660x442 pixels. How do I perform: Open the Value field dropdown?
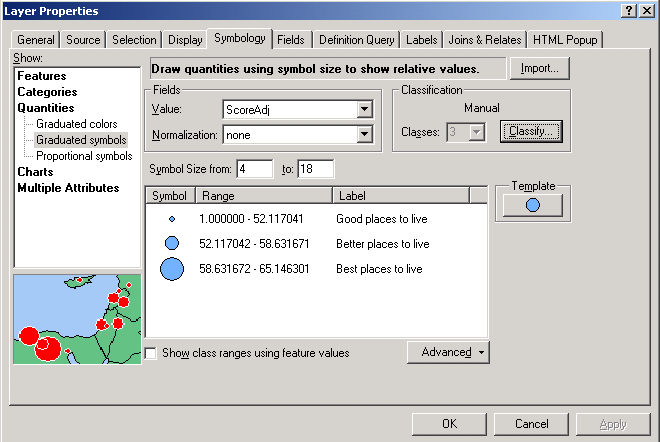tap(364, 110)
